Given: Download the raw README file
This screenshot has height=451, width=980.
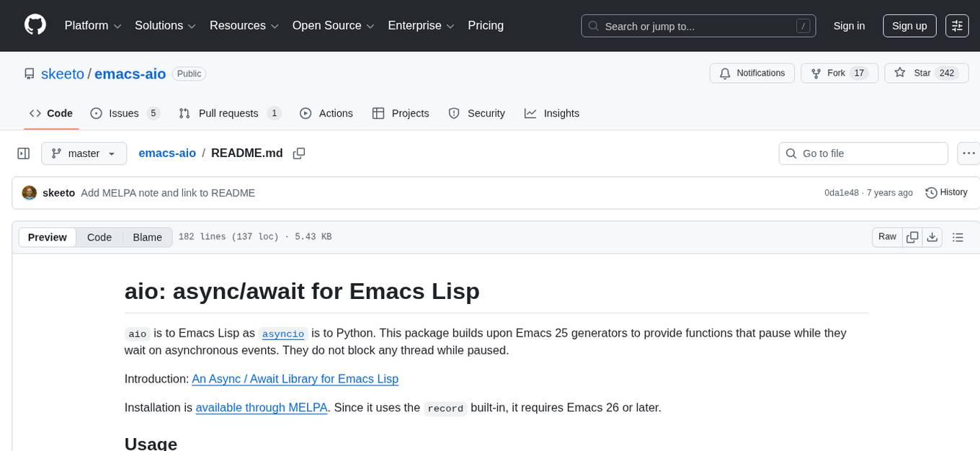Looking at the screenshot, I should click(932, 236).
